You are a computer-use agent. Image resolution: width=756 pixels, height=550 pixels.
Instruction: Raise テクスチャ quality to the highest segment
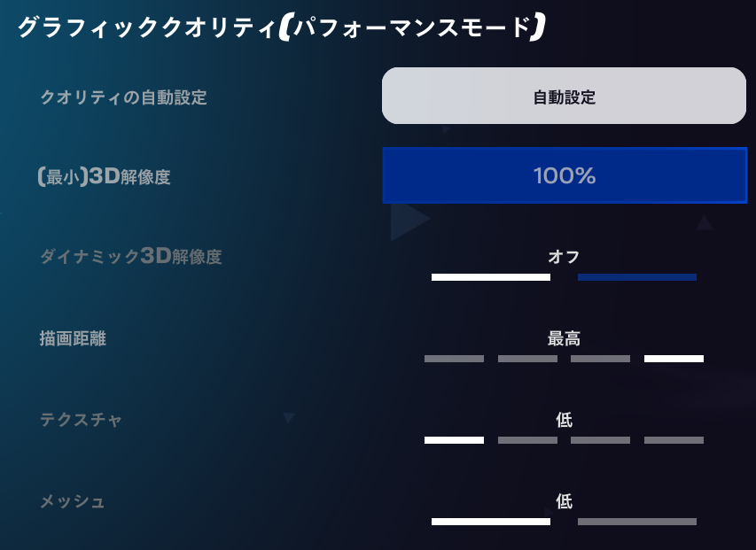coord(674,439)
